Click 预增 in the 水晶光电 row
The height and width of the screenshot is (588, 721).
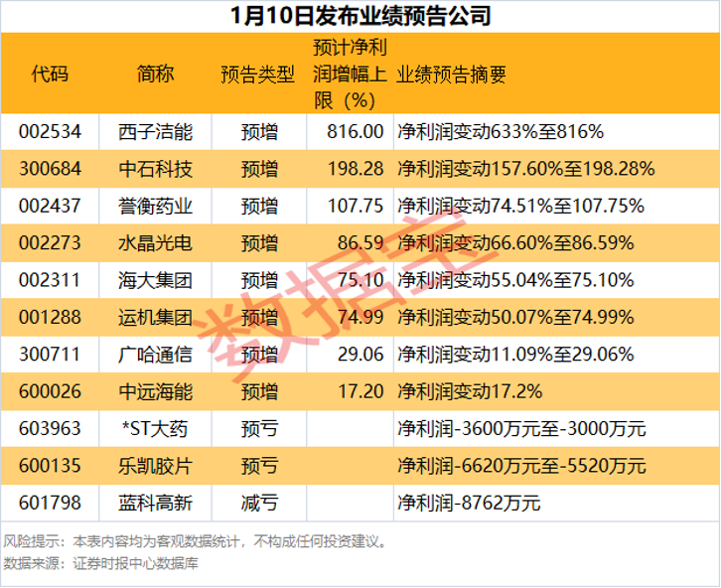(260, 243)
